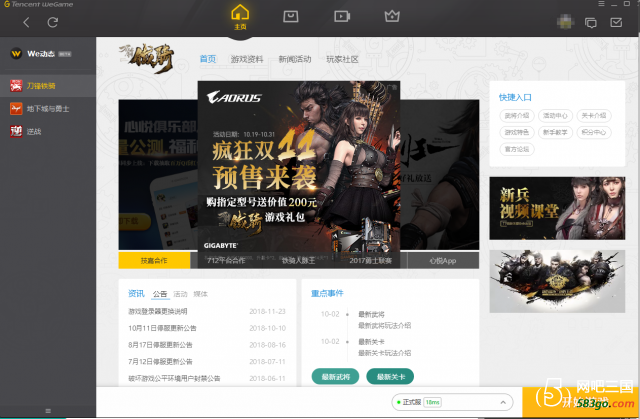Switch to 游戏资料 tab
This screenshot has width=640, height=419.
(247, 59)
